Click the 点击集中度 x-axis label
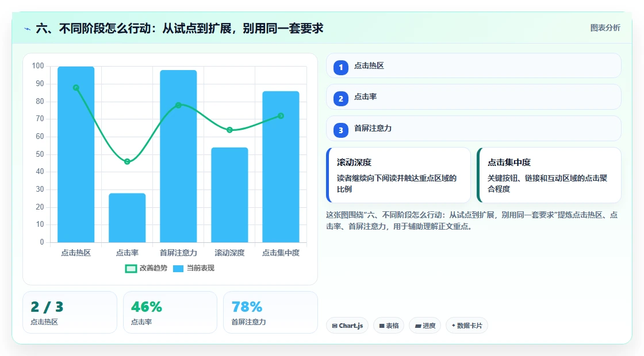The height and width of the screenshot is (356, 644). 281,253
